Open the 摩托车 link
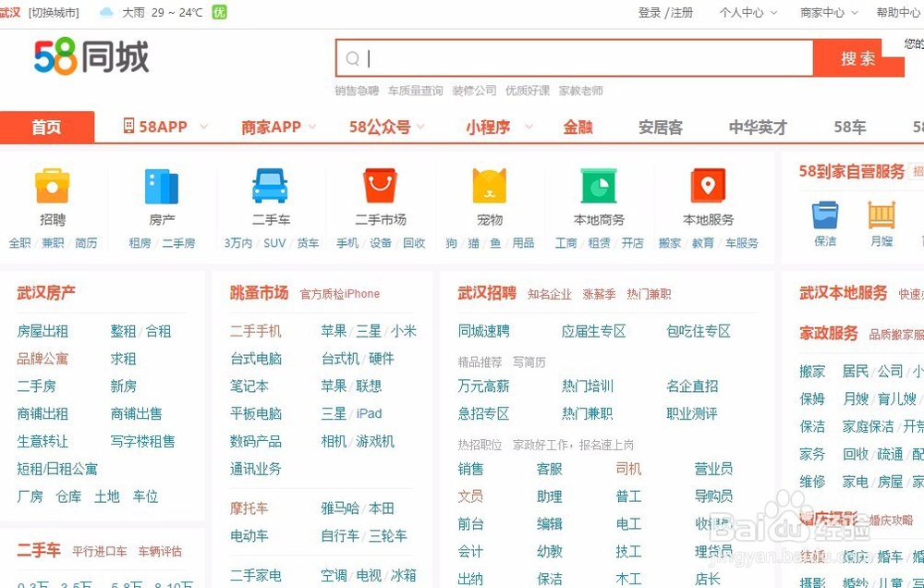Screen dimensions: 924x588 249,508
